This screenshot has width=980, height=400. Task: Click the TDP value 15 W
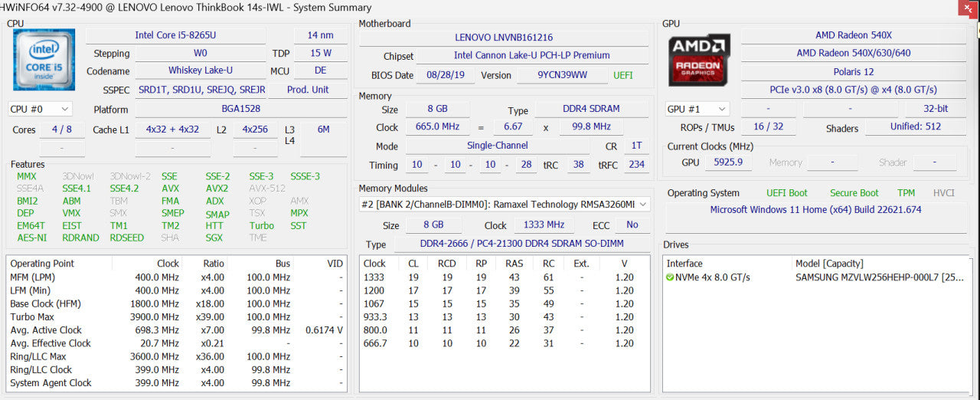pyautogui.click(x=320, y=54)
